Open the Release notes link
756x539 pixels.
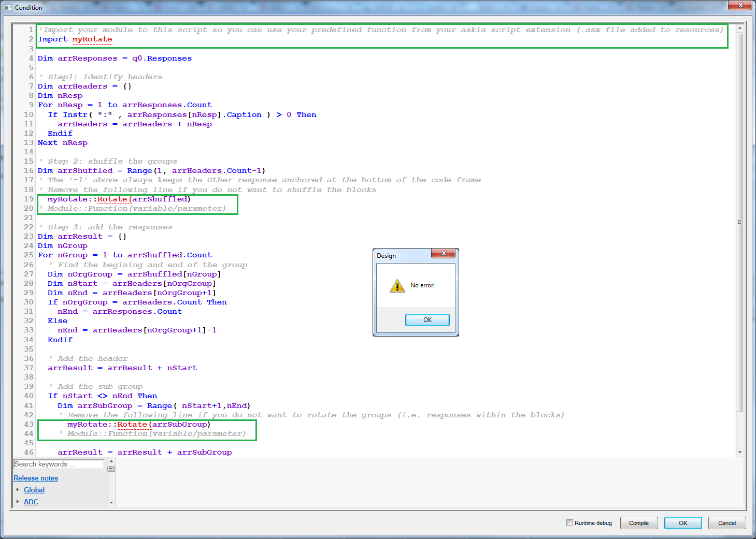click(x=36, y=478)
